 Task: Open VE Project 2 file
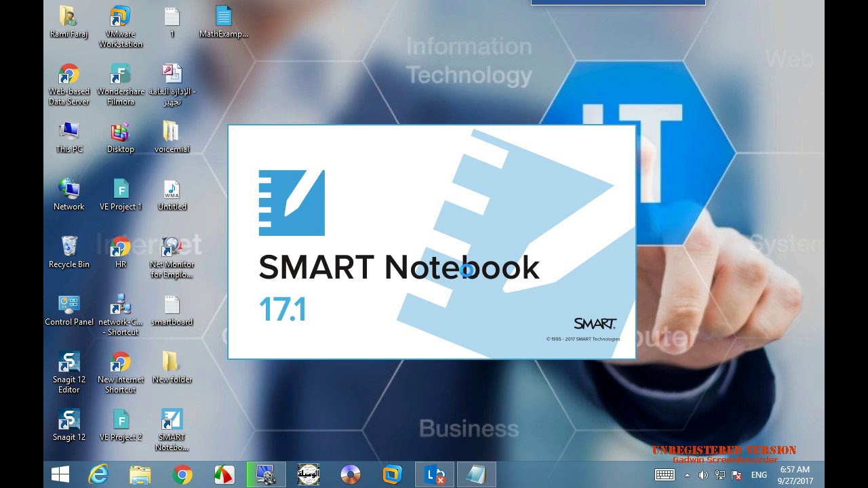121,426
